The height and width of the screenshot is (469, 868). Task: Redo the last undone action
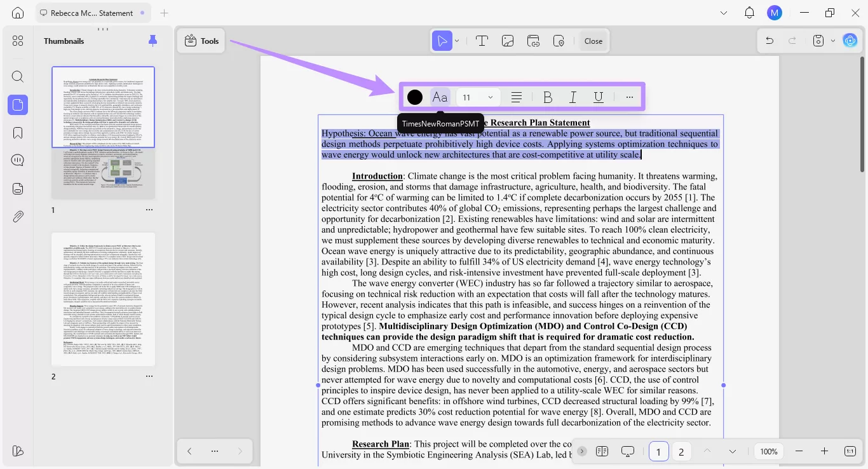click(792, 41)
